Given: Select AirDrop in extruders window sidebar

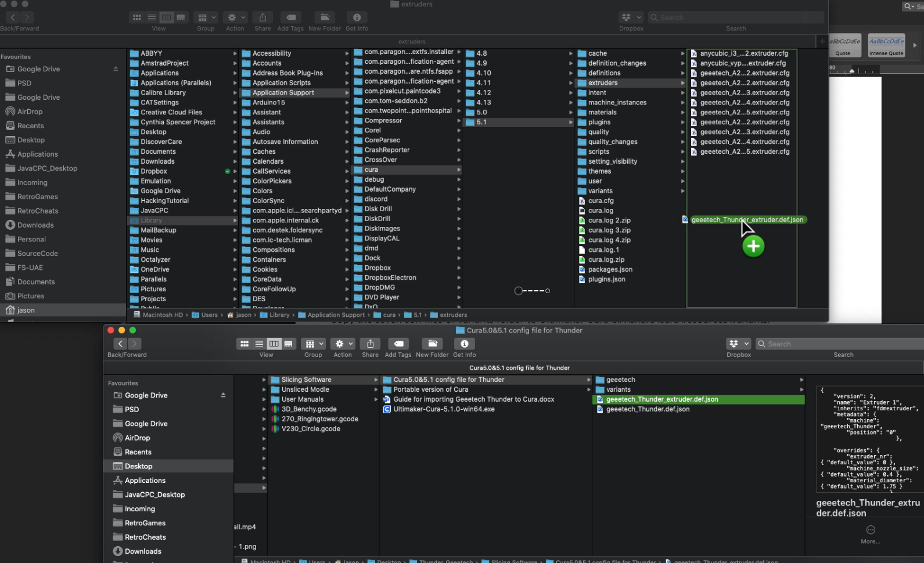Looking at the screenshot, I should click(30, 111).
